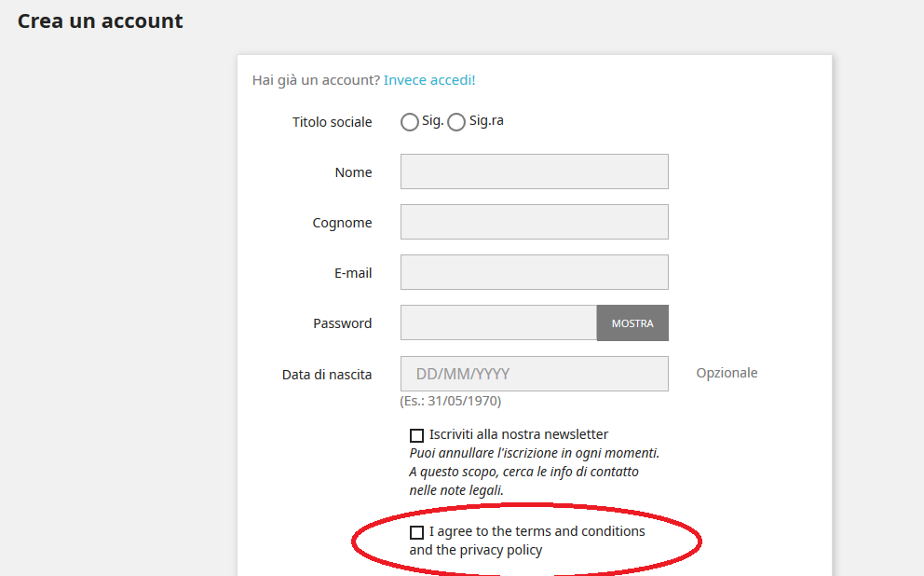This screenshot has width=924, height=576.
Task: Click into the Cognome input box
Action: [534, 222]
